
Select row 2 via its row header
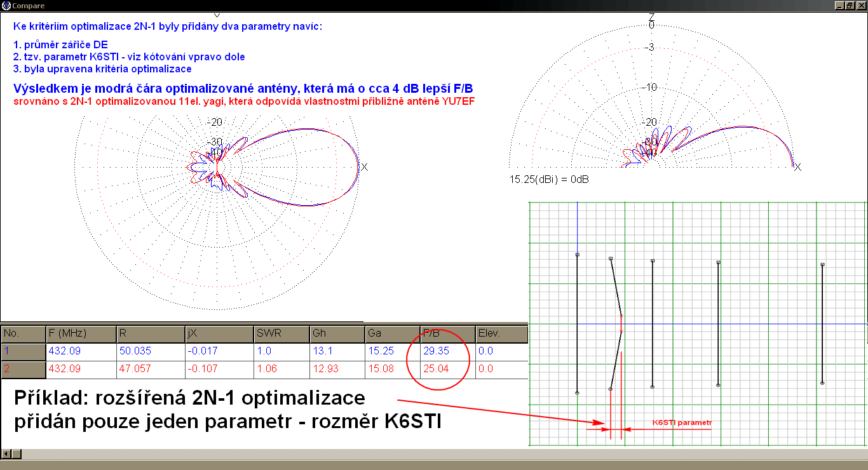pyautogui.click(x=23, y=369)
